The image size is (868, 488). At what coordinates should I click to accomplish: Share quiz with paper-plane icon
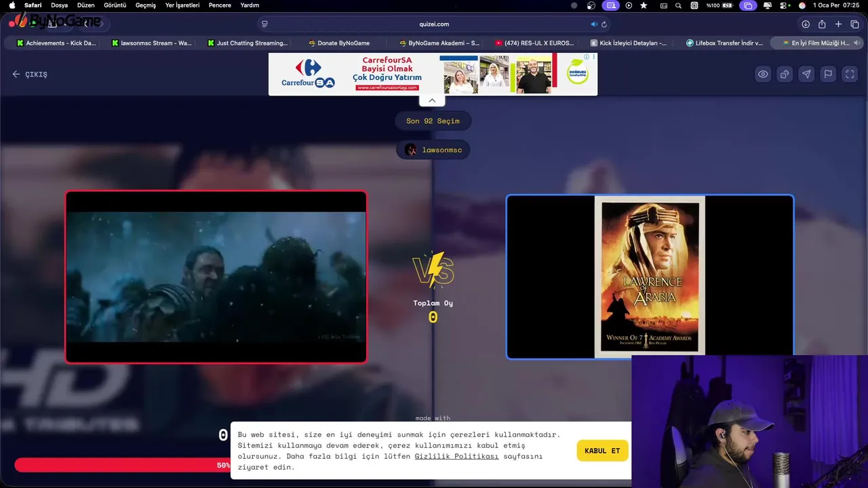click(806, 75)
